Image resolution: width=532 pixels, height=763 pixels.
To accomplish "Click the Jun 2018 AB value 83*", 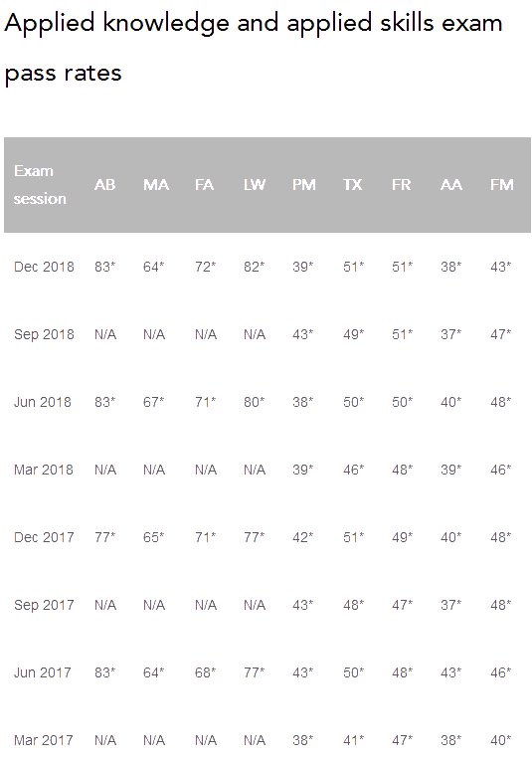I will [x=105, y=402].
